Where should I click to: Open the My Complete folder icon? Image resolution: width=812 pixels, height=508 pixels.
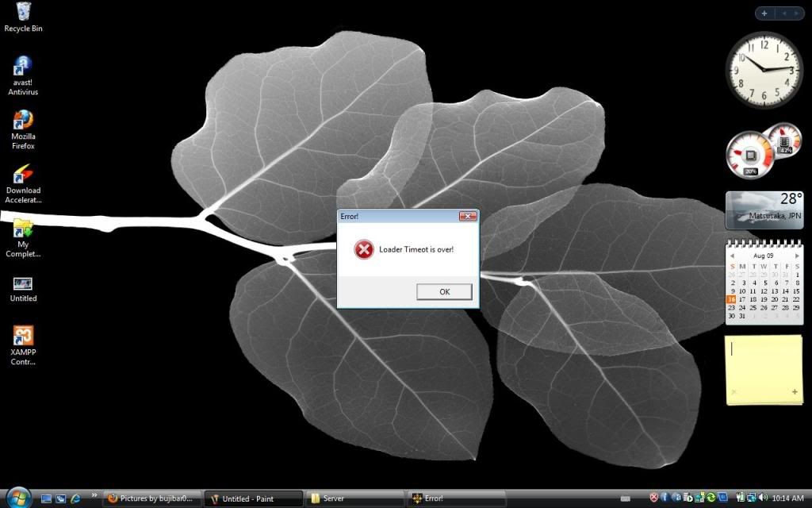[x=23, y=229]
